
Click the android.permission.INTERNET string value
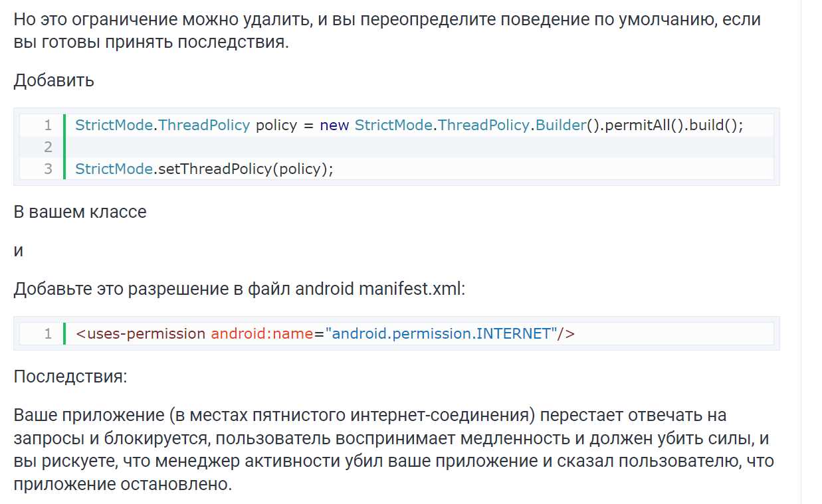(441, 333)
